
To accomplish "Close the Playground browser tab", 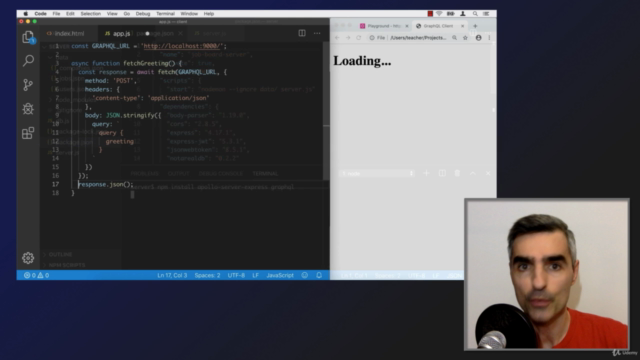I will click(x=407, y=26).
